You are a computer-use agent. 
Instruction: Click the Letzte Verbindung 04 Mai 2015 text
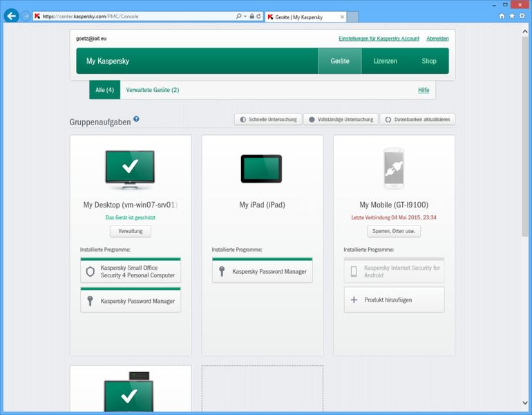tap(394, 217)
